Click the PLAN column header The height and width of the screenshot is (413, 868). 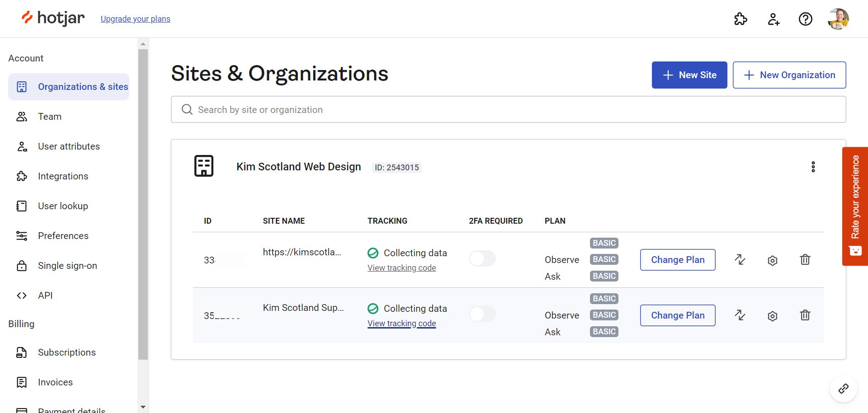(555, 221)
